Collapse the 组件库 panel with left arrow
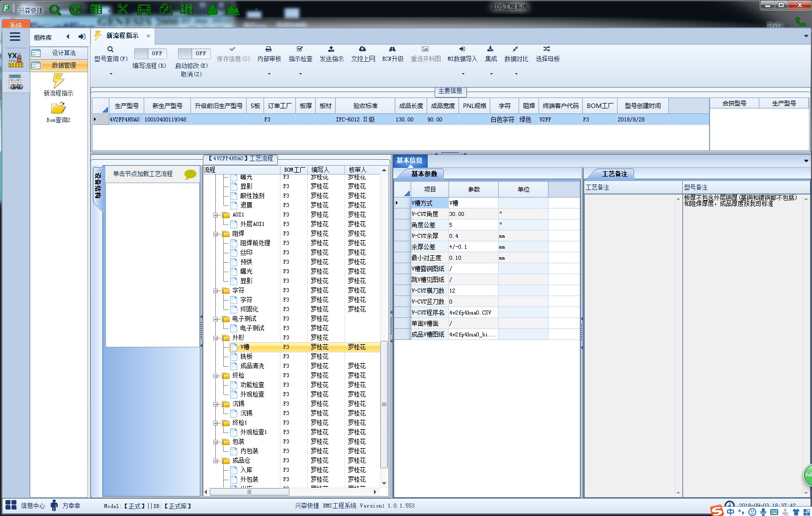The image size is (812, 516). 68,37
